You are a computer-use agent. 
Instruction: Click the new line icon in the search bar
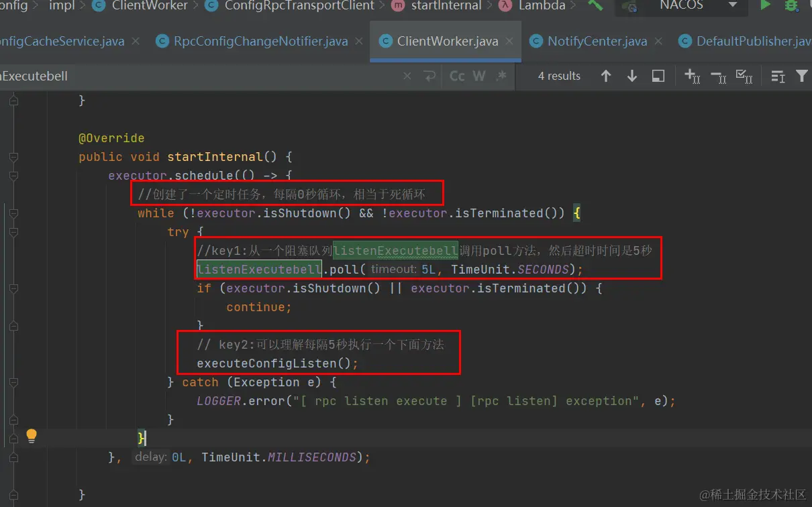tap(430, 76)
